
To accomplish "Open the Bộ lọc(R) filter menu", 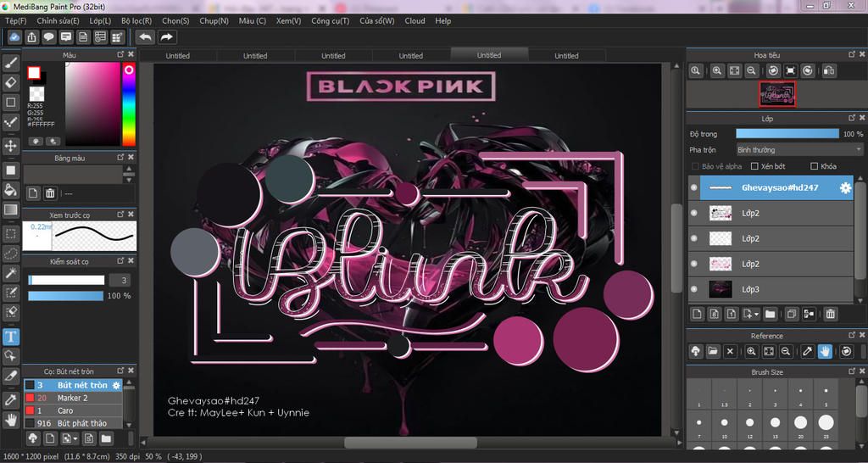I will (136, 20).
